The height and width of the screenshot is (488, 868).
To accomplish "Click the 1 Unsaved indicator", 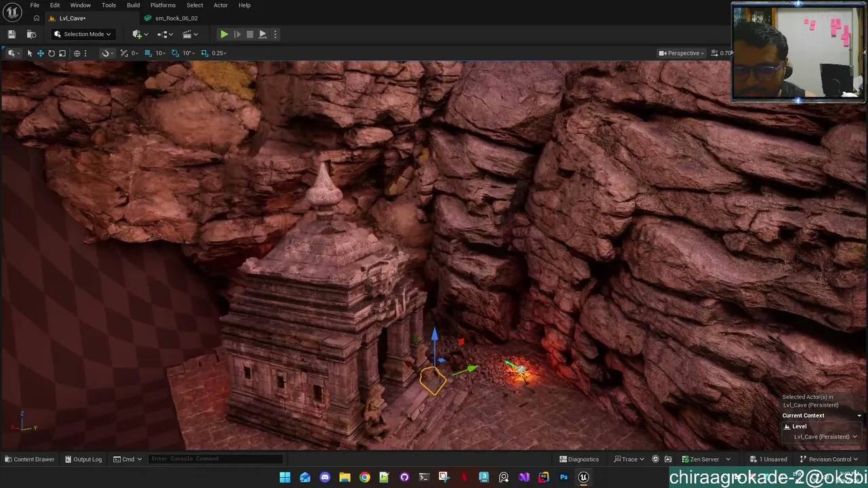I will tap(768, 460).
